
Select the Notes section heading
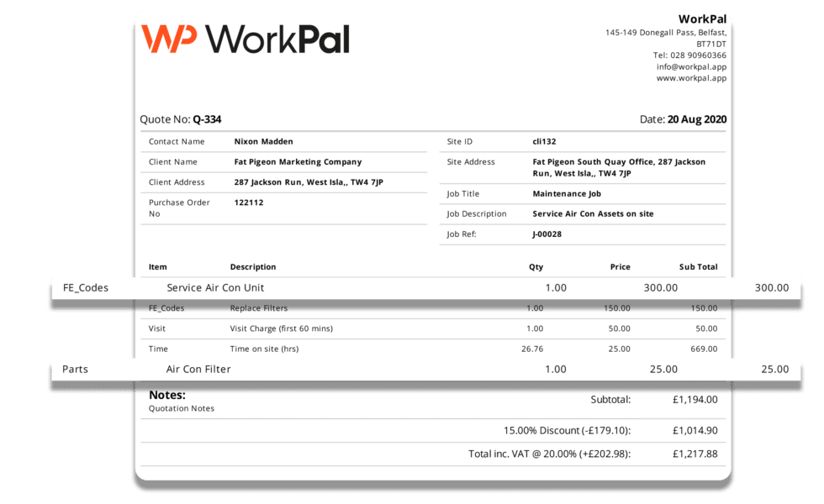(167, 394)
